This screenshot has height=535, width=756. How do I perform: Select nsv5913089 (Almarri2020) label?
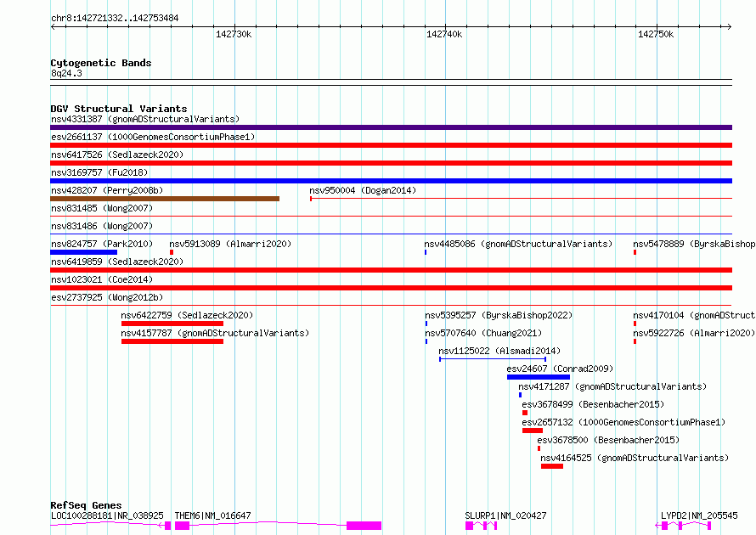coord(230,244)
